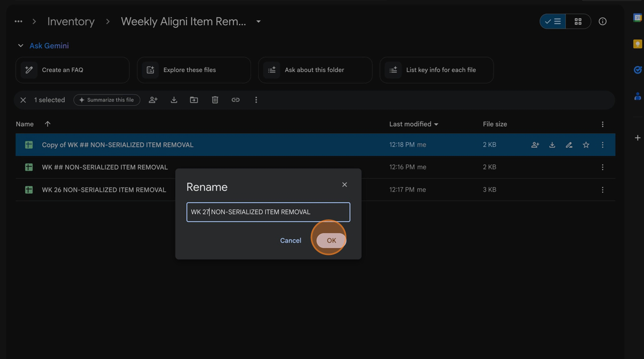Click OK to confirm the rename
Image resolution: width=644 pixels, height=359 pixels.
(331, 240)
